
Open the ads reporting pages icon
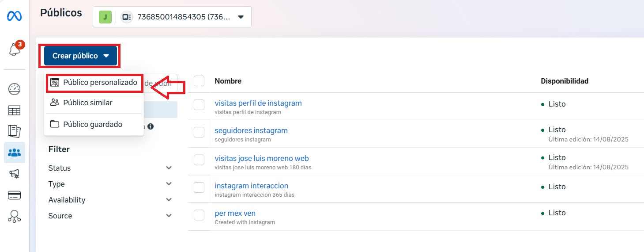[15, 131]
